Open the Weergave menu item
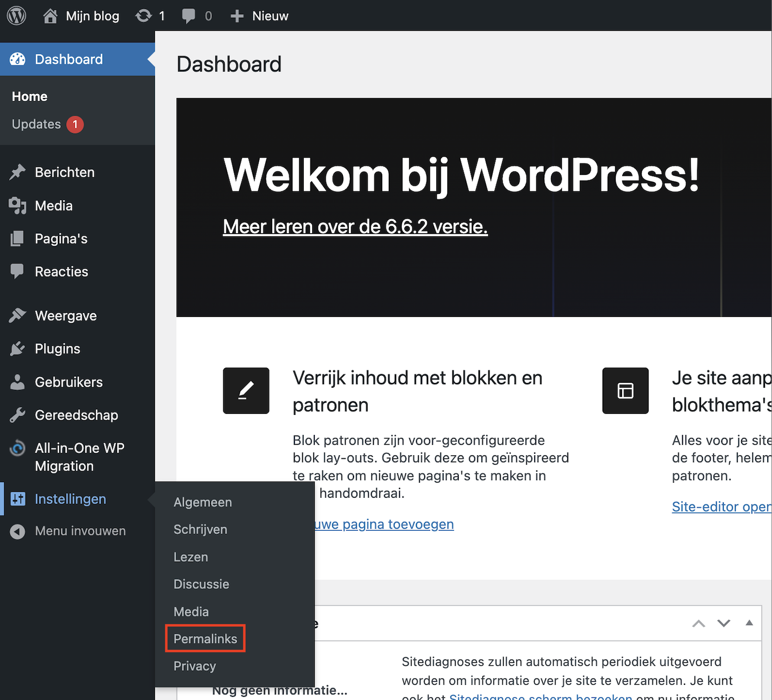Image resolution: width=772 pixels, height=700 pixels. (x=65, y=316)
